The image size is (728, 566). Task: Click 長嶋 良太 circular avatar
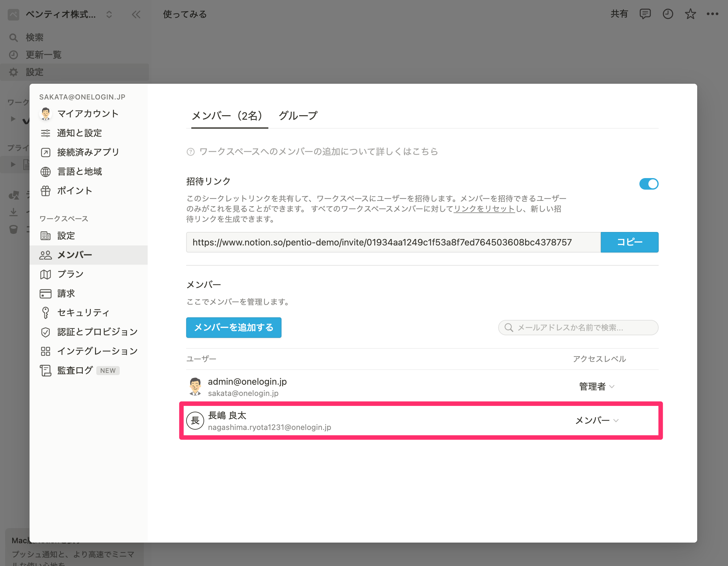[195, 421]
